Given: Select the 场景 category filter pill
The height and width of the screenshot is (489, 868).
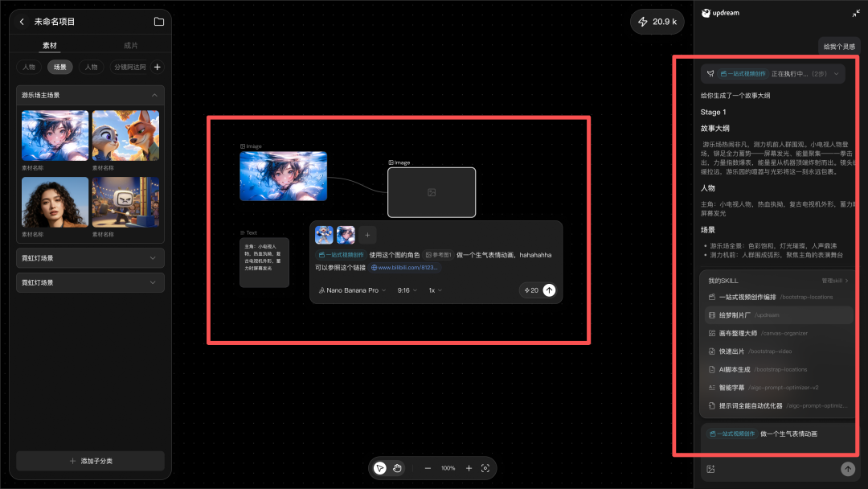Looking at the screenshot, I should point(59,67).
